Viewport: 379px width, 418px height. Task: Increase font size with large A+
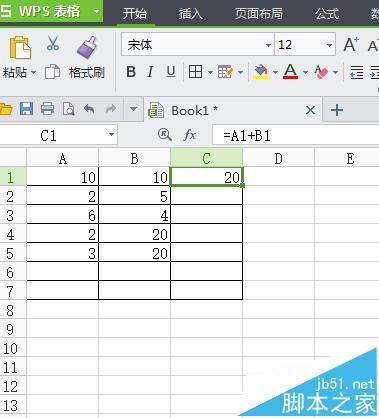[x=351, y=45]
